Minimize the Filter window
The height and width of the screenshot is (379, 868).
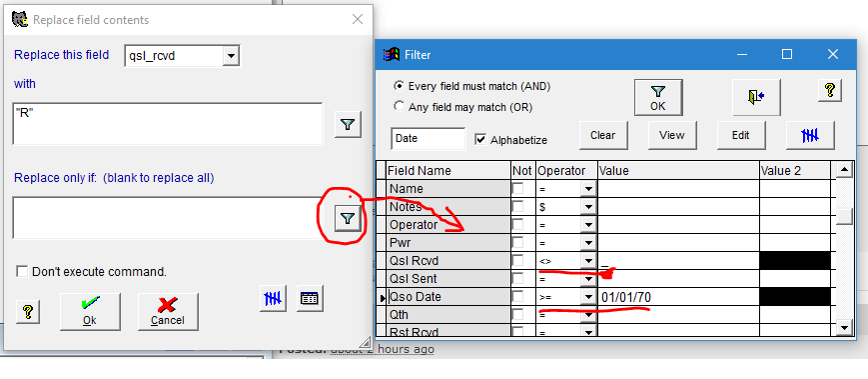(x=741, y=54)
